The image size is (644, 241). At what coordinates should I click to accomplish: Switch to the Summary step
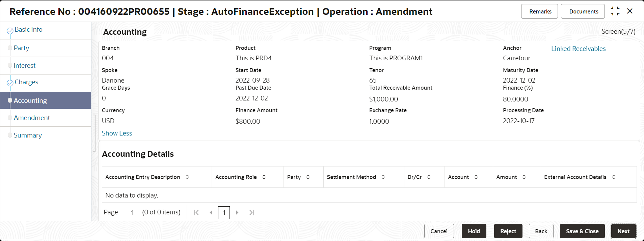[x=28, y=135]
